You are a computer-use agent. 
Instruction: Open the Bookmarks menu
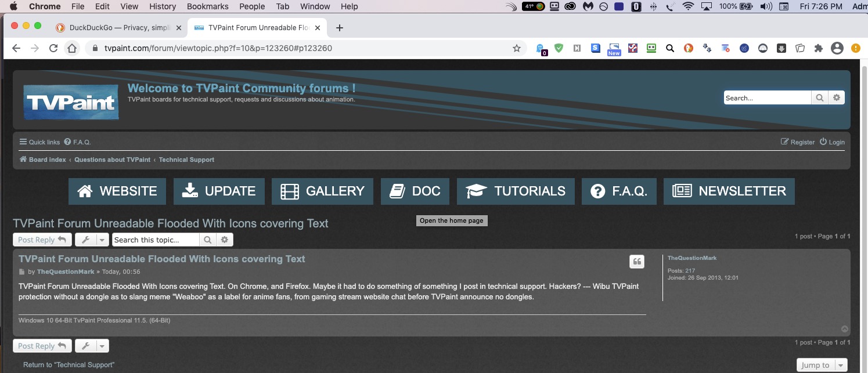coord(208,6)
